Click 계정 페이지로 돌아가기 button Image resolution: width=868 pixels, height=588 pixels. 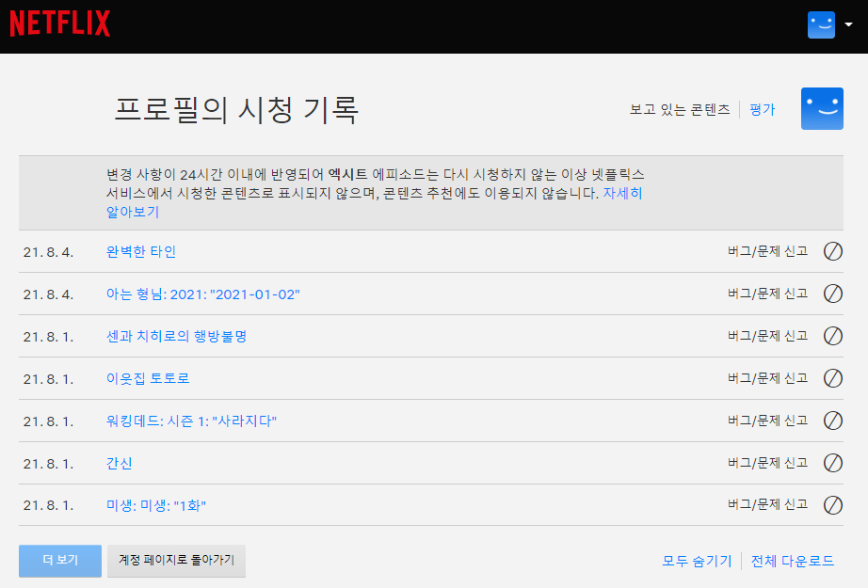point(177,561)
